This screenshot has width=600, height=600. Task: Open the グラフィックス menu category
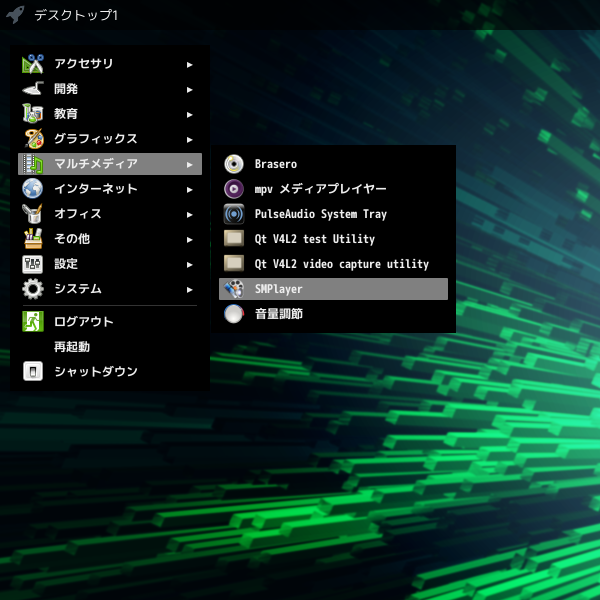(110, 139)
